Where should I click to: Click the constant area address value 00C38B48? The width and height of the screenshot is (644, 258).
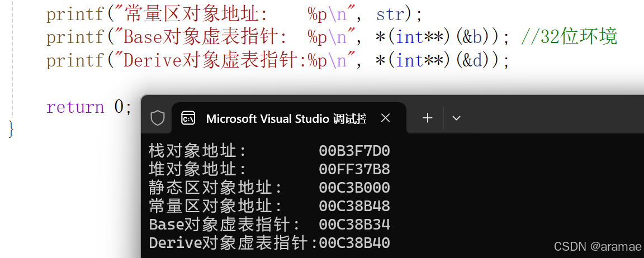pos(354,206)
